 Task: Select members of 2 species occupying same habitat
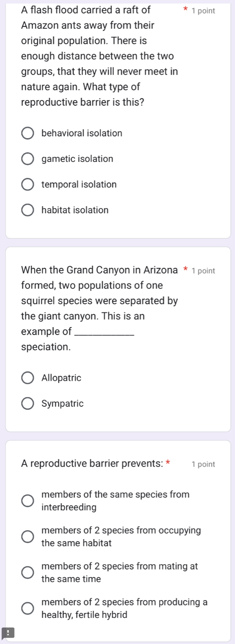[x=27, y=536]
